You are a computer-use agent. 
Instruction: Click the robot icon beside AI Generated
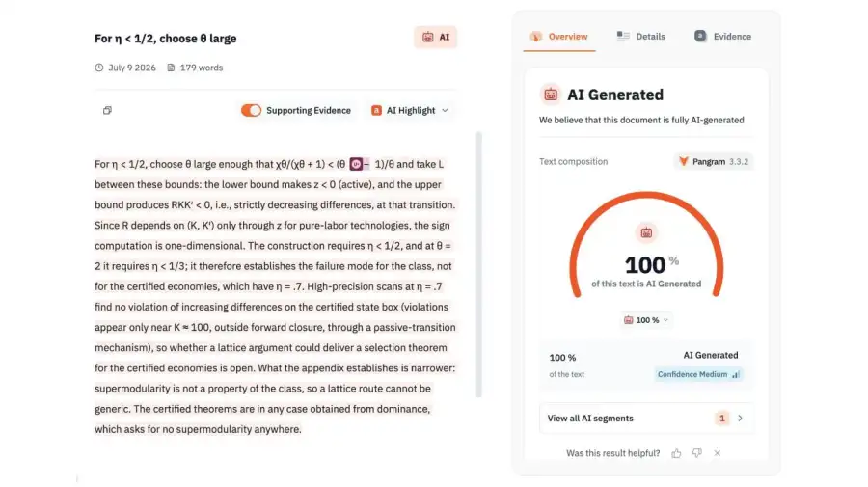coord(551,95)
